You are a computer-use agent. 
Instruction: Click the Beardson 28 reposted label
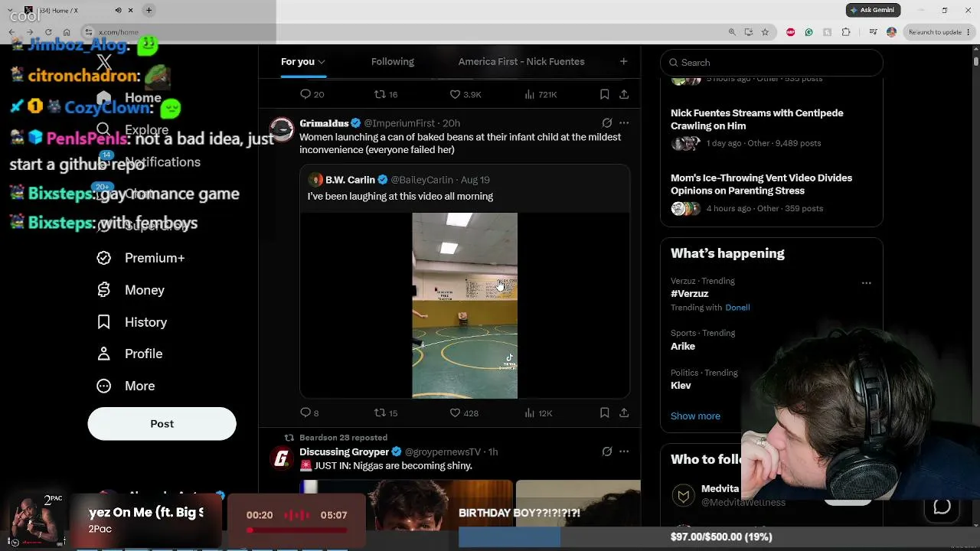pyautogui.click(x=343, y=438)
